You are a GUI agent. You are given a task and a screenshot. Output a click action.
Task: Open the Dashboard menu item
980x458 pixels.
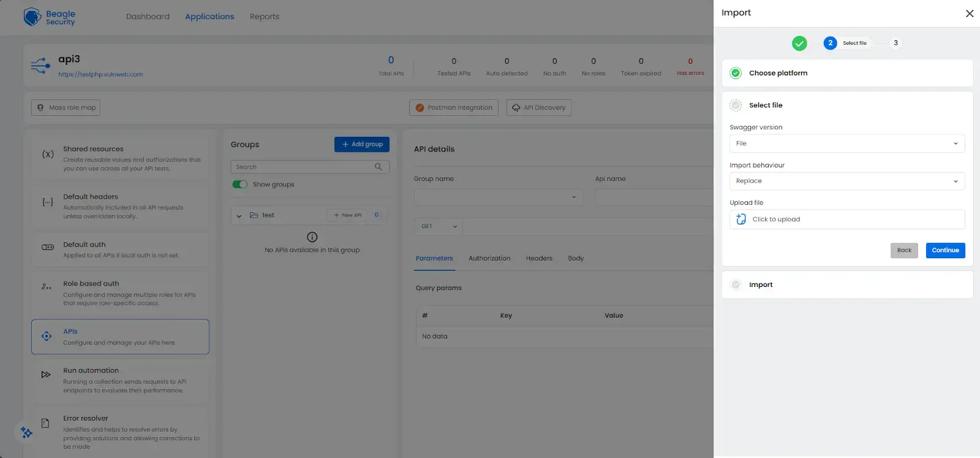coord(148,17)
